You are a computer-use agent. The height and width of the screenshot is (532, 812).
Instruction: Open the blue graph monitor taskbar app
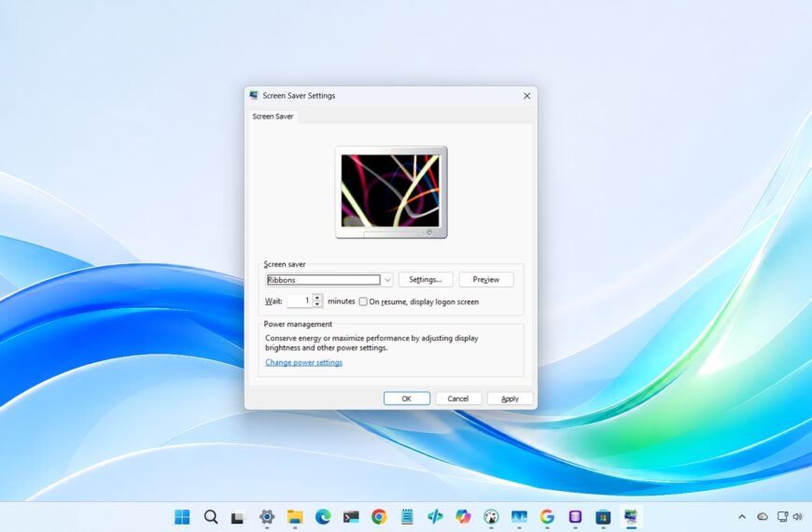coord(519,516)
